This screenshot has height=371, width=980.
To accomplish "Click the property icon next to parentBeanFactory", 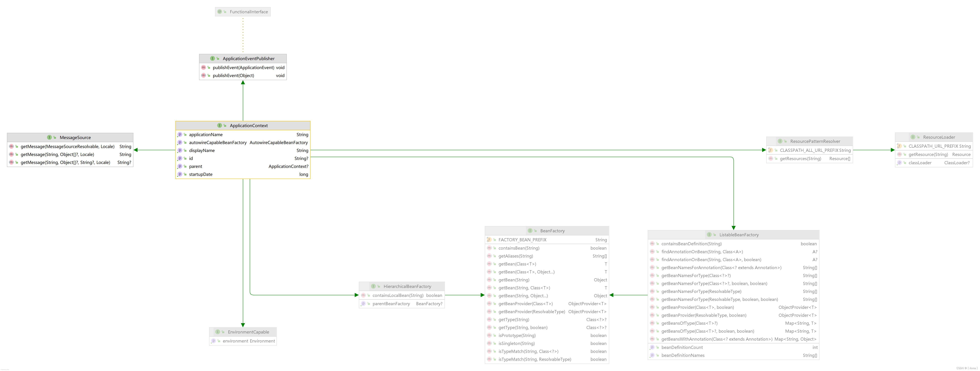I will pyautogui.click(x=363, y=304).
